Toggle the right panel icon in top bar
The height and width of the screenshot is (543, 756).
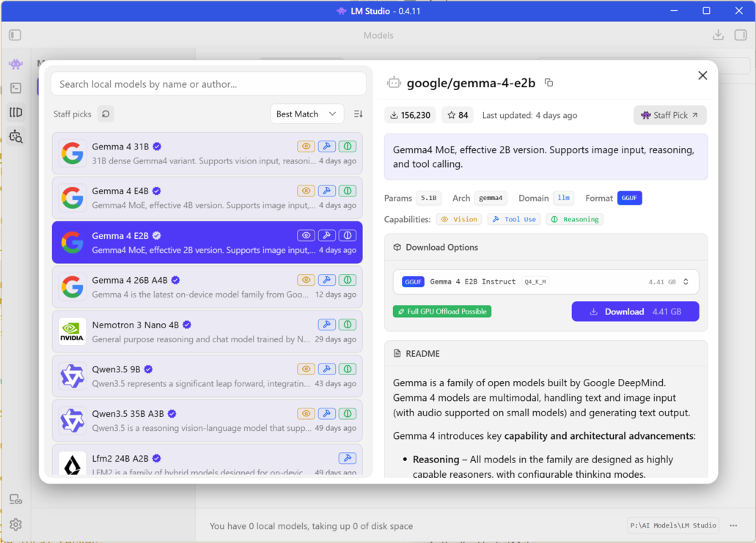coord(741,35)
